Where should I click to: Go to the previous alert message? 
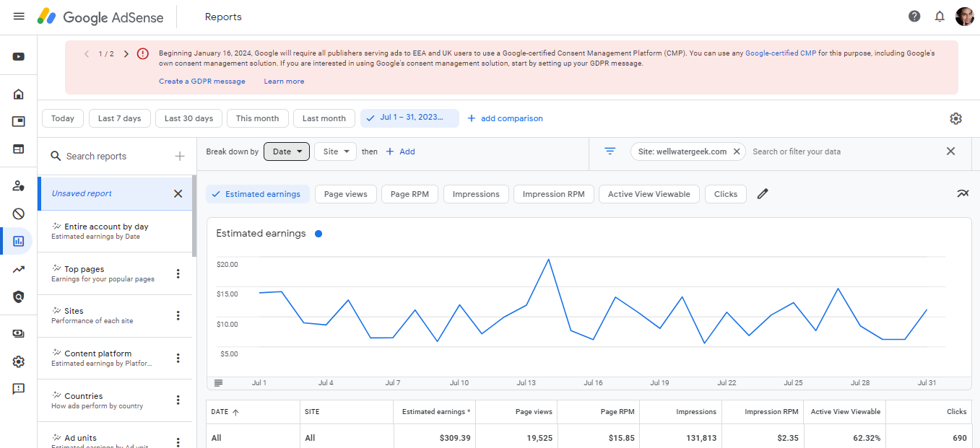pyautogui.click(x=87, y=53)
